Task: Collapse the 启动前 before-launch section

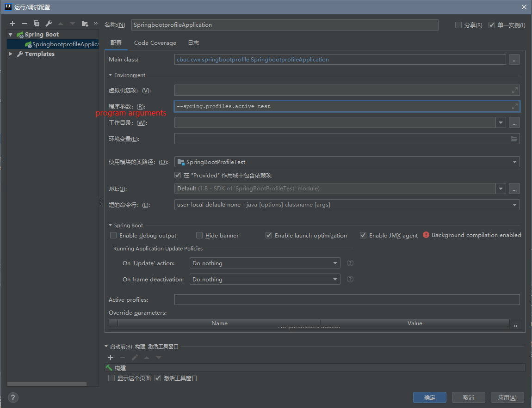Action: click(106, 347)
